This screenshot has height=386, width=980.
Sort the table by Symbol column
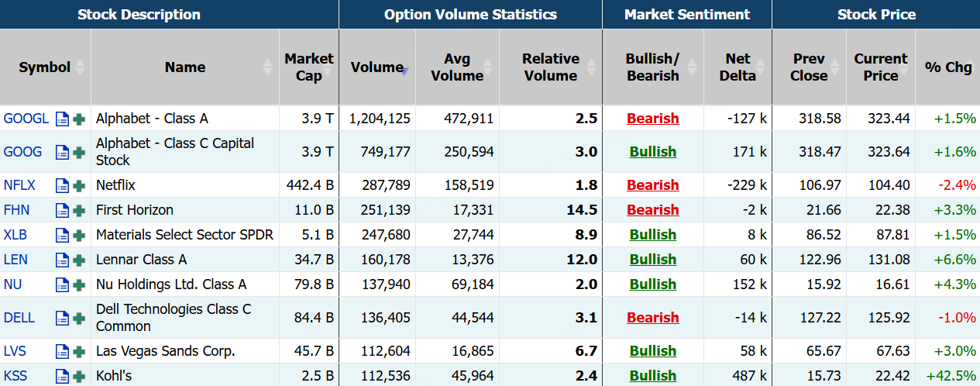pyautogui.click(x=45, y=67)
